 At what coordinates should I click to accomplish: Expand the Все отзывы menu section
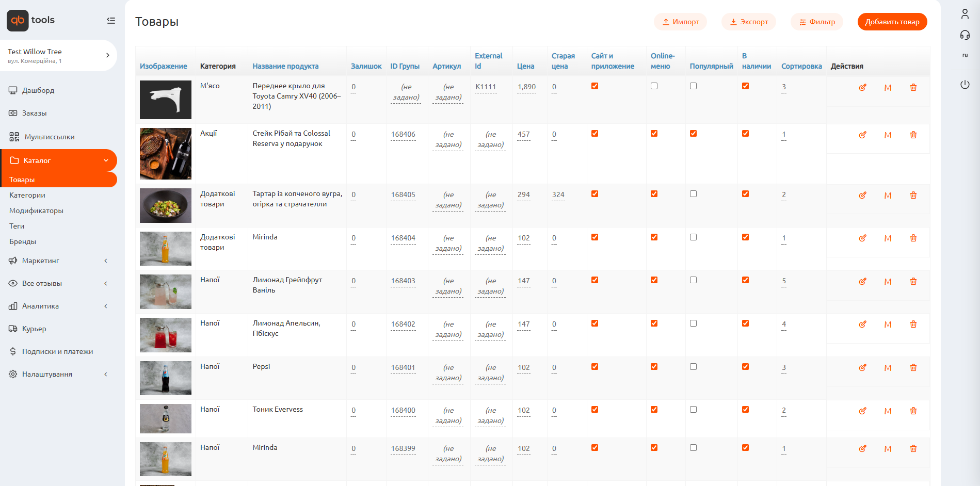58,284
